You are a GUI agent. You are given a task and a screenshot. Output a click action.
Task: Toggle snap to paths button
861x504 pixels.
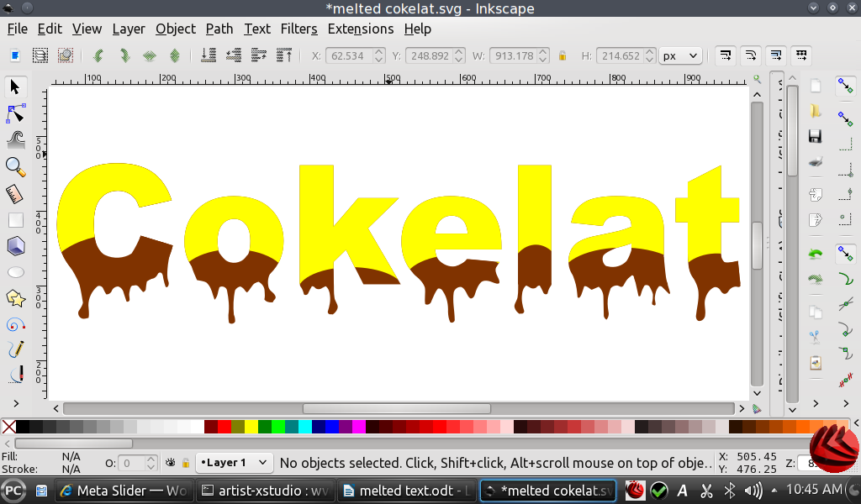846,279
